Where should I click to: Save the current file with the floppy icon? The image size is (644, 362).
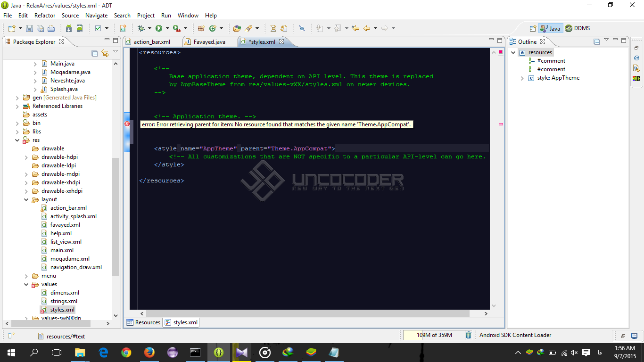[29, 28]
